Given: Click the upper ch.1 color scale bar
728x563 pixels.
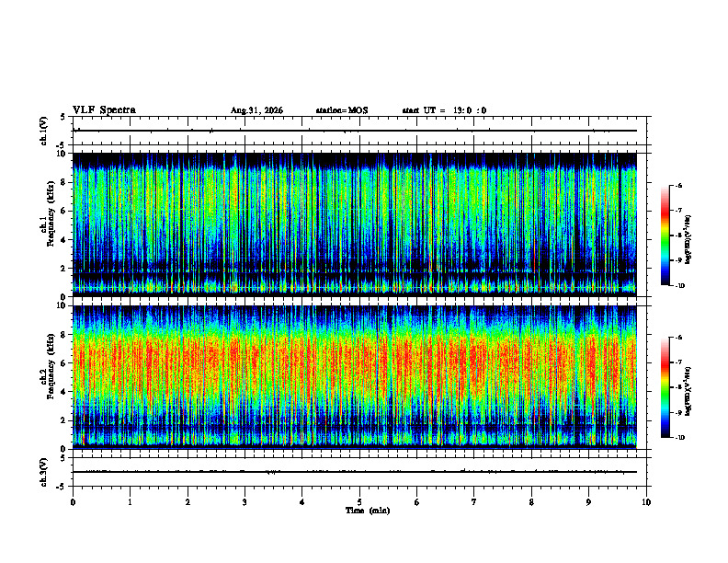Looking at the screenshot, I should tap(665, 236).
